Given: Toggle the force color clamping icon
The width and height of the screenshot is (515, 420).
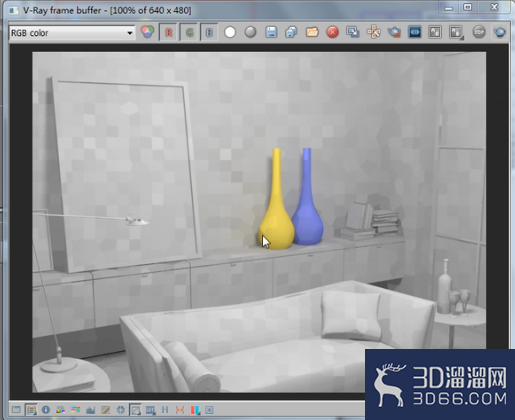Looking at the screenshot, I should (31, 410).
